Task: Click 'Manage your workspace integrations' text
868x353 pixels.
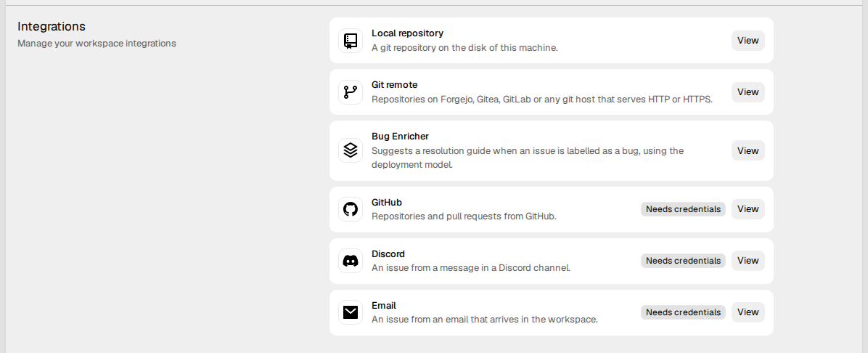Action: click(97, 44)
